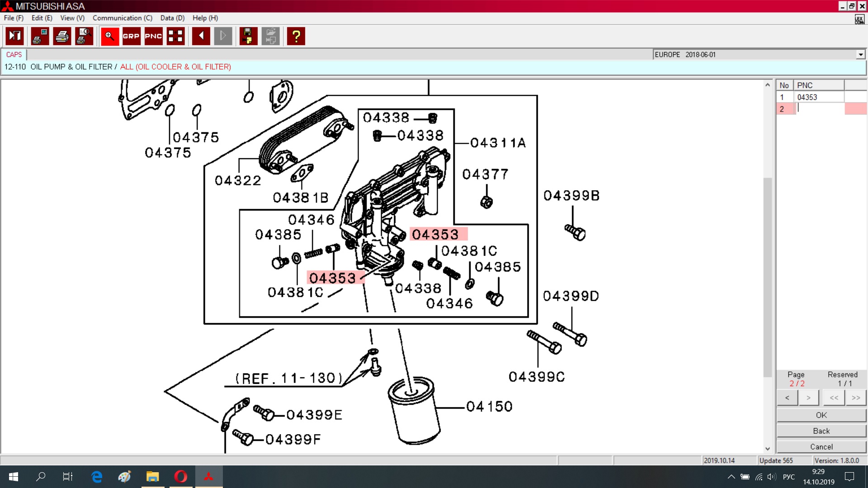The height and width of the screenshot is (488, 868).
Task: Click part label 04399E in the diagram
Action: coord(314,415)
